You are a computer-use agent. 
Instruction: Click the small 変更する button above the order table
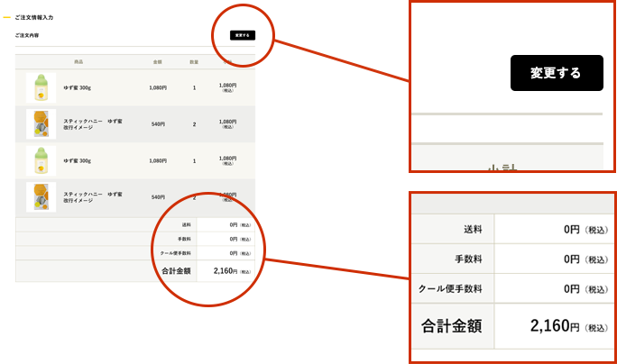(243, 35)
